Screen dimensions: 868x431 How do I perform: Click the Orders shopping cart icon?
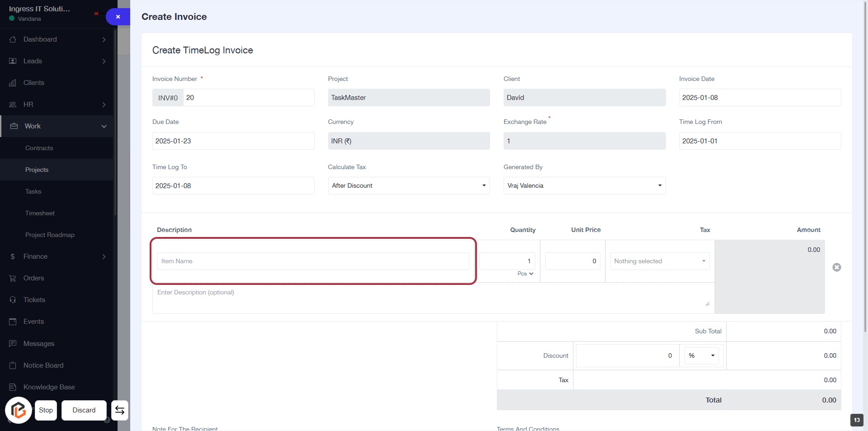tap(13, 278)
